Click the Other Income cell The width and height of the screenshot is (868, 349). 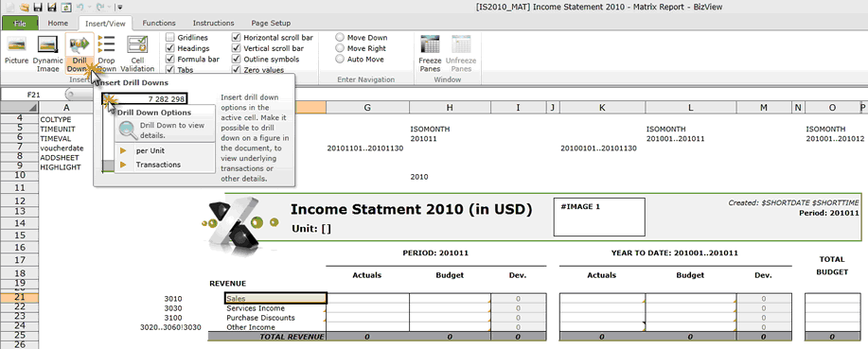tap(275, 327)
